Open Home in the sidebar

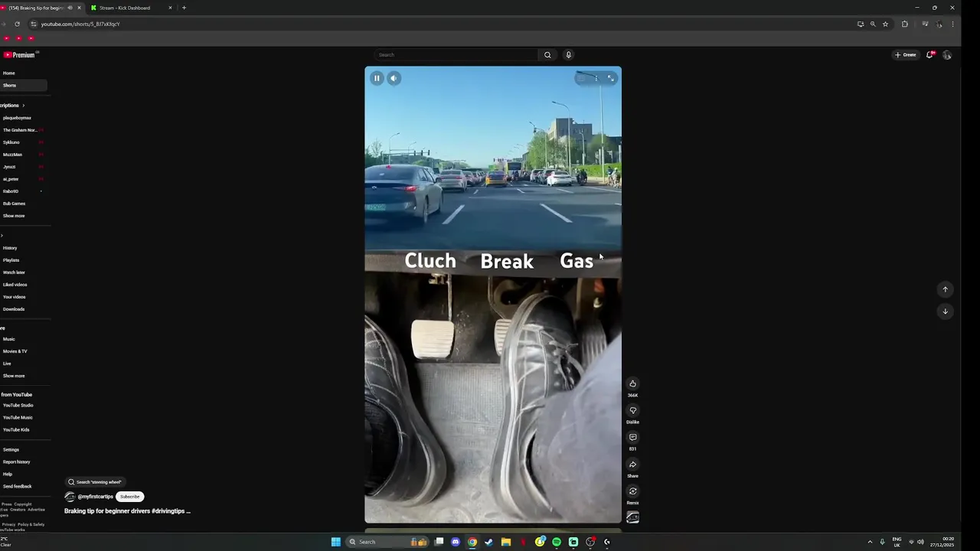[9, 73]
